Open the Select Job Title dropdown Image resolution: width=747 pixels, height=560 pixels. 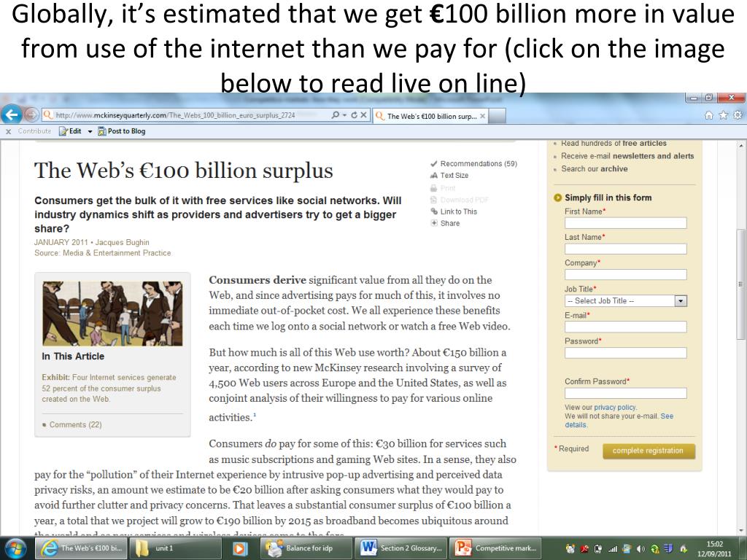click(625, 300)
